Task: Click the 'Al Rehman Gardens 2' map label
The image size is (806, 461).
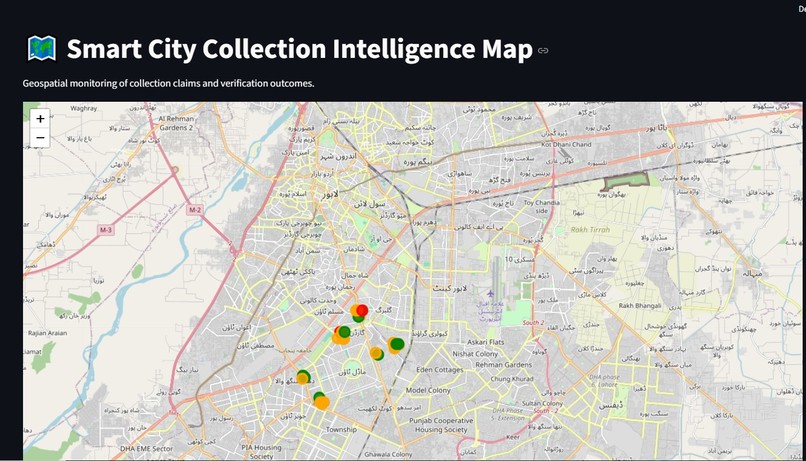Action: tap(176, 123)
